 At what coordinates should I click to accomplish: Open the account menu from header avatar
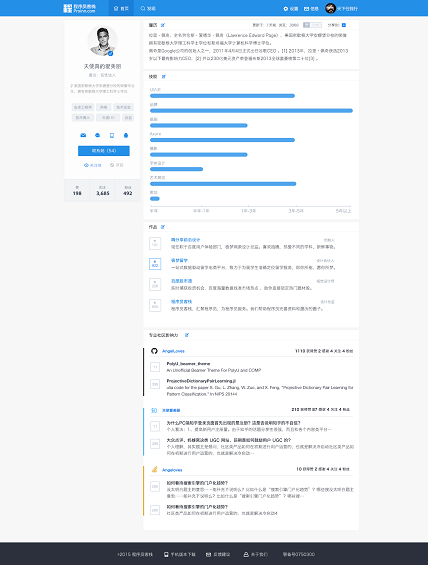[x=330, y=8]
